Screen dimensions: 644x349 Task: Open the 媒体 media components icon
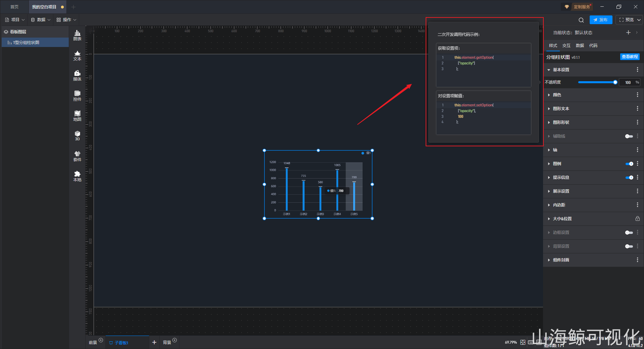point(77,76)
